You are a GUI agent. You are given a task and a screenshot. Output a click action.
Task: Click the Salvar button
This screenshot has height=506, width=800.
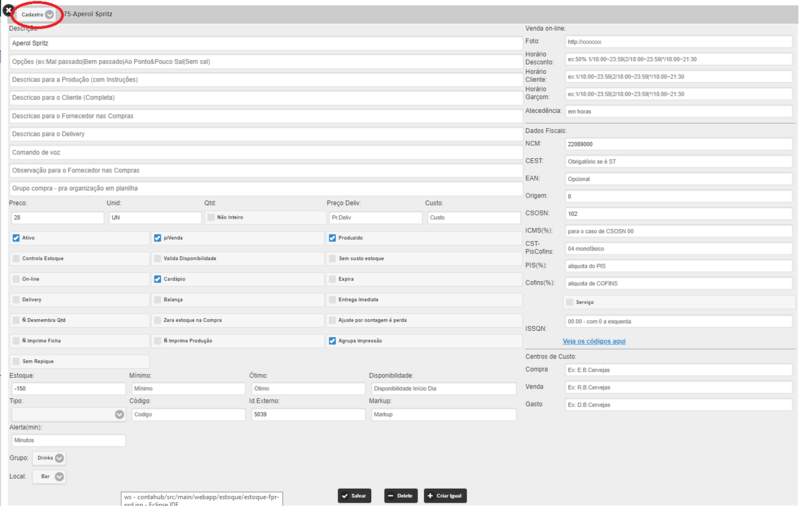pos(354,496)
